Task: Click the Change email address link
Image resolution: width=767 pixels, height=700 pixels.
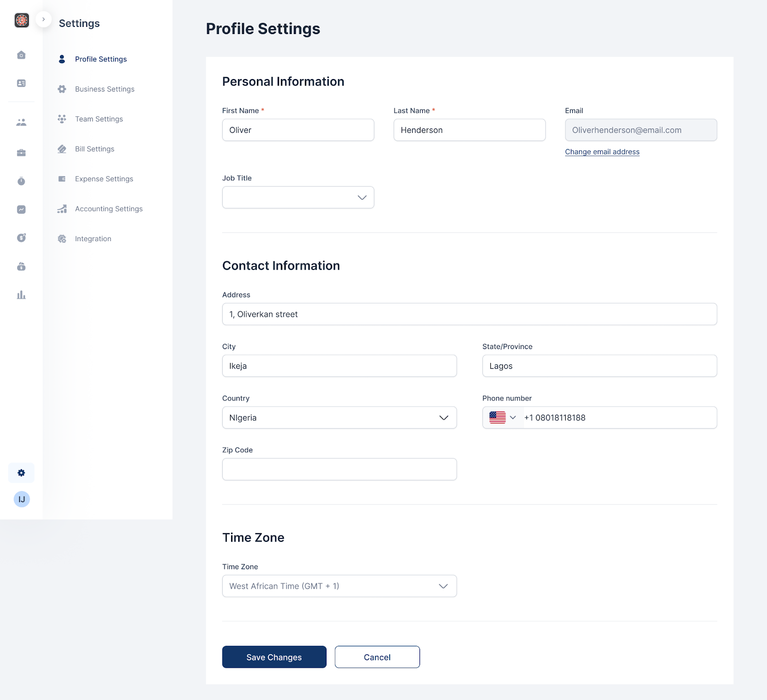Action: pyautogui.click(x=602, y=152)
